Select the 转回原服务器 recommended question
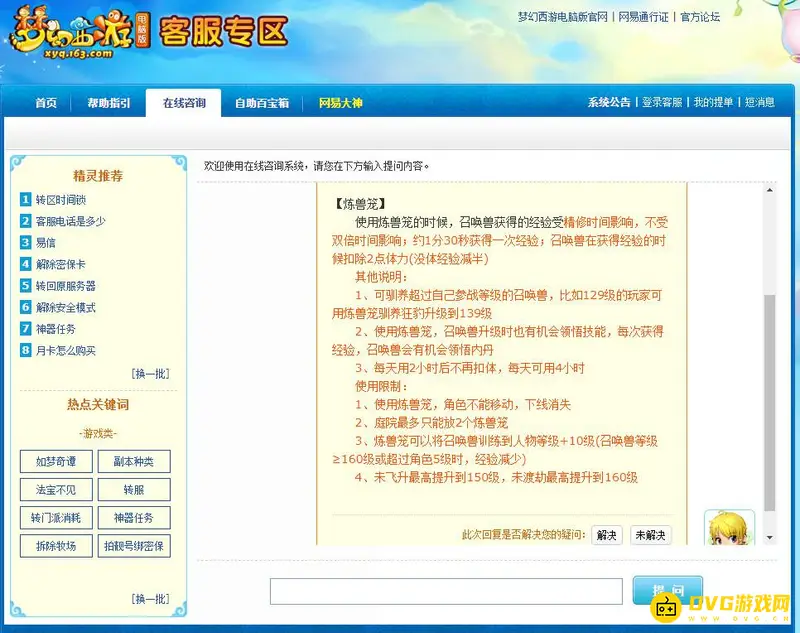This screenshot has height=633, width=800. pos(65,286)
